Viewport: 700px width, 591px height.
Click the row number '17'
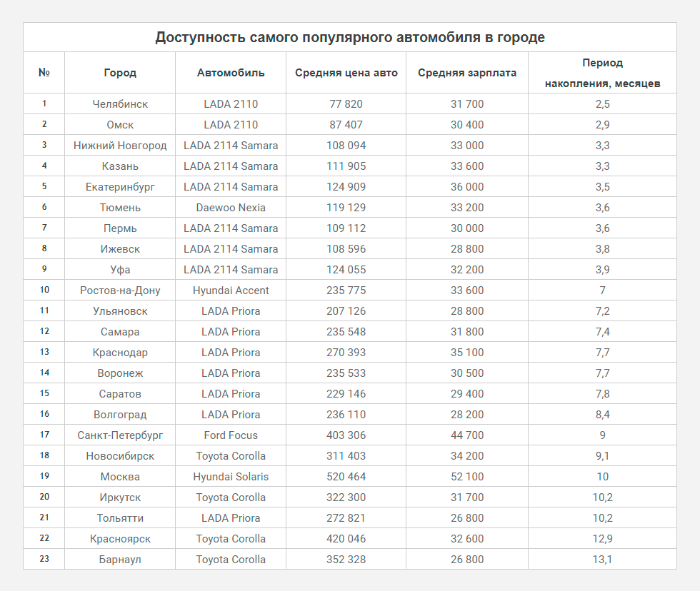coord(44,435)
